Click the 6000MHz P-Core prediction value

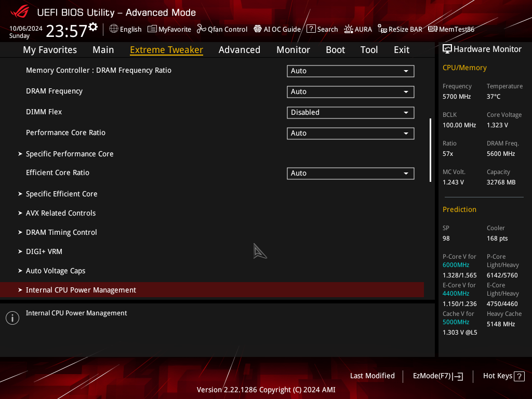tap(456, 265)
